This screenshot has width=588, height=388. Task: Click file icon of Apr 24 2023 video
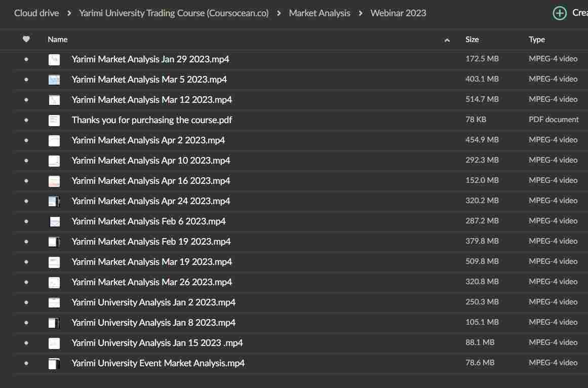coord(54,201)
